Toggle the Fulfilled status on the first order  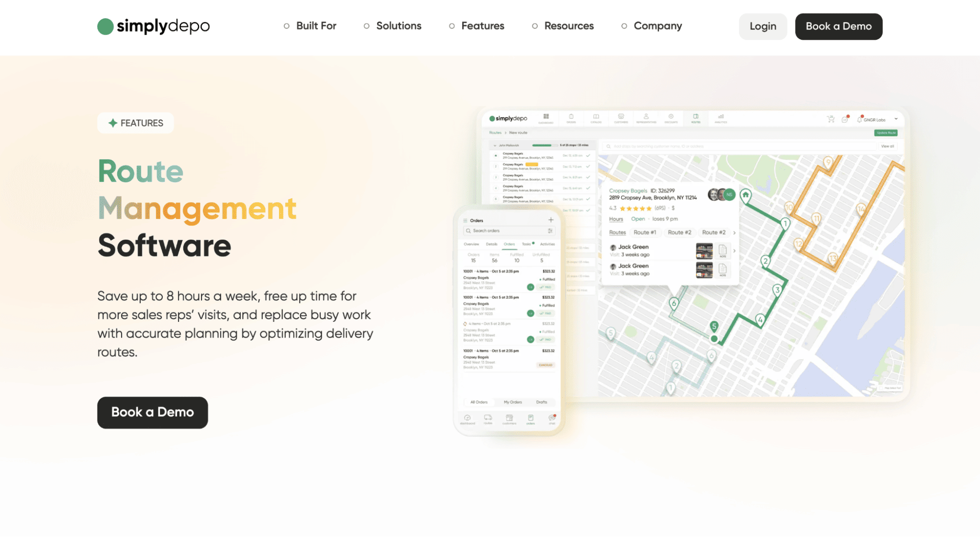pos(546,279)
